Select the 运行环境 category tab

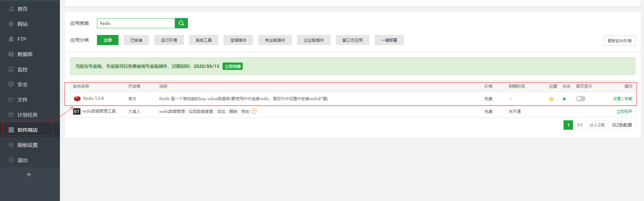(169, 40)
